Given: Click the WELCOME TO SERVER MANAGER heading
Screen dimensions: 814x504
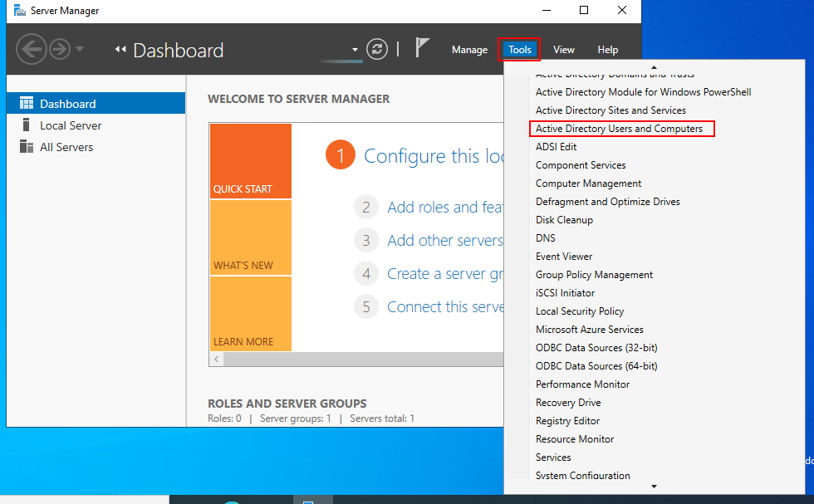Looking at the screenshot, I should point(298,99).
